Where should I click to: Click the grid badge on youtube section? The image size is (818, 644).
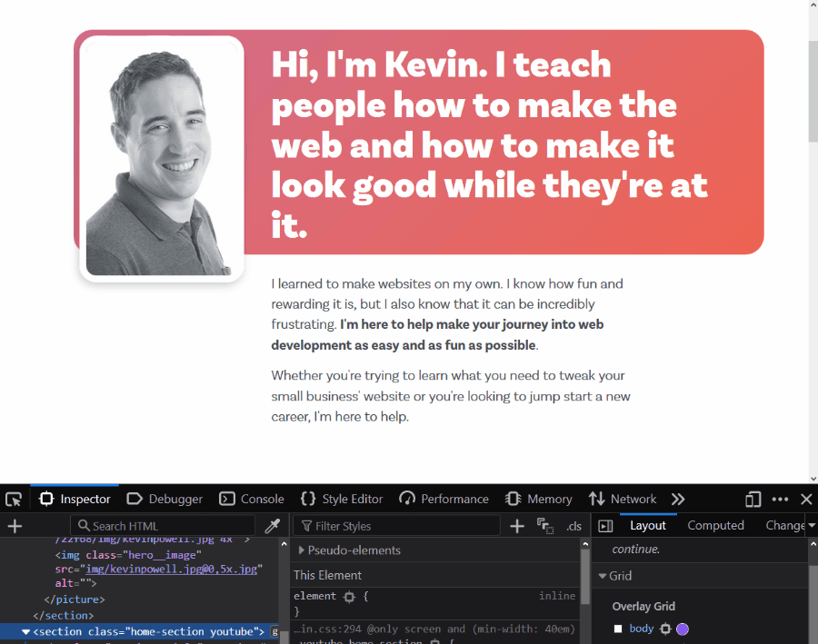pyautogui.click(x=274, y=632)
